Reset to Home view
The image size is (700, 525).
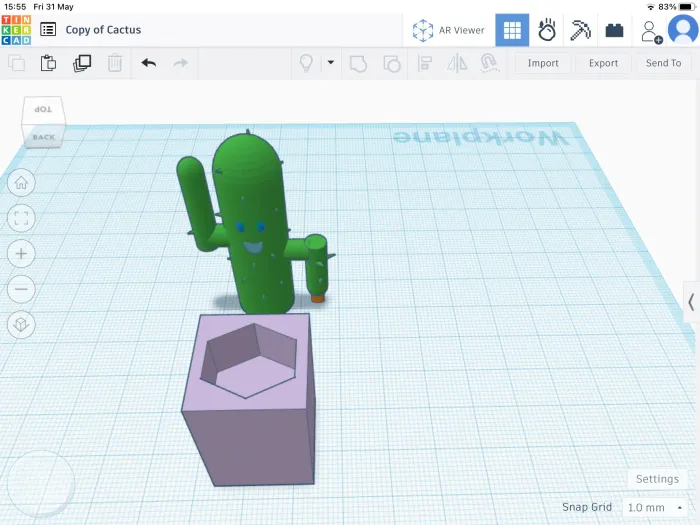[x=21, y=183]
